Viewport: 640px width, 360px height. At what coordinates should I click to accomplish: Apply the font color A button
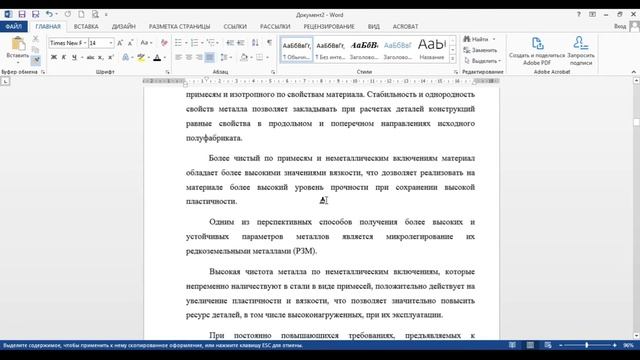click(x=157, y=58)
